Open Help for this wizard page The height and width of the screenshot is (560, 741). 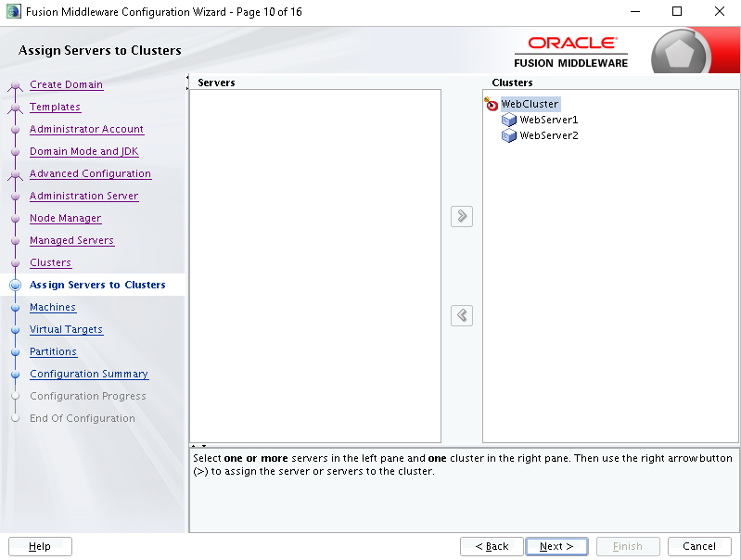[x=40, y=546]
